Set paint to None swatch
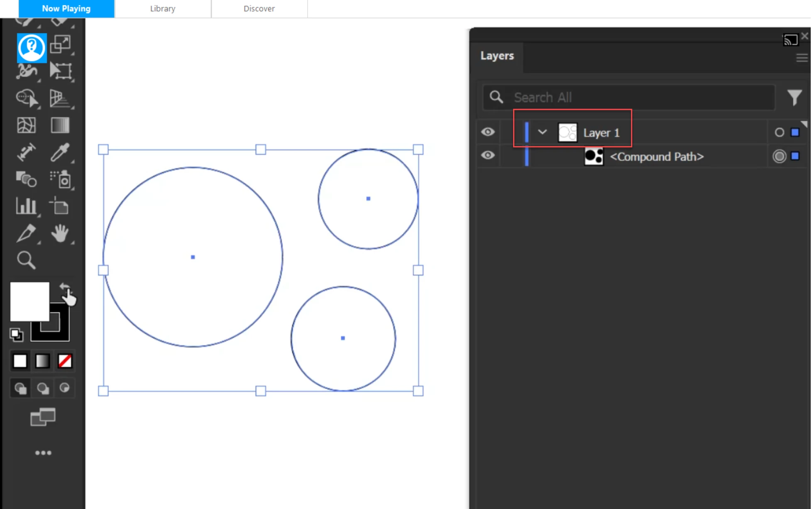Viewport: 812px width, 509px height. (x=65, y=361)
